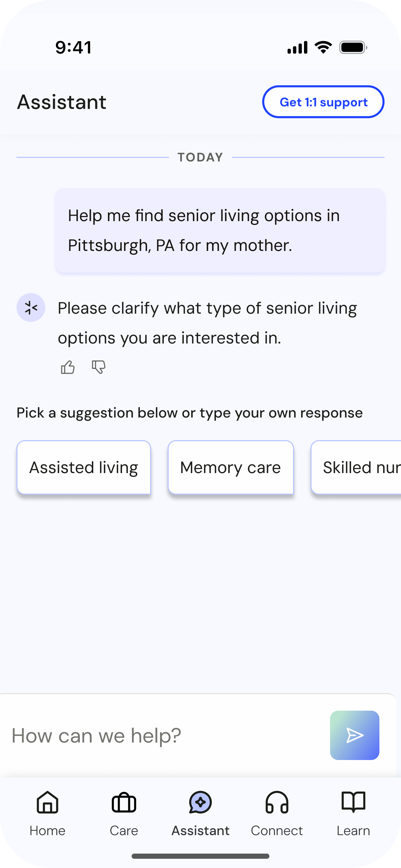Open the Home tab house icon

(47, 802)
